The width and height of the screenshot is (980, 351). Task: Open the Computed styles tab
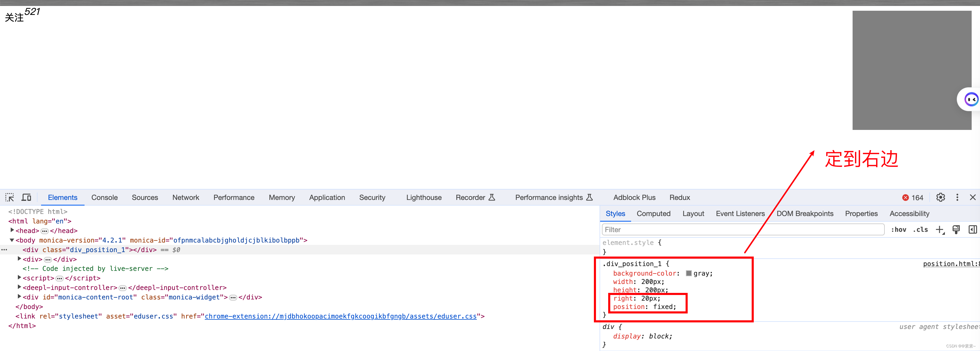coord(654,214)
